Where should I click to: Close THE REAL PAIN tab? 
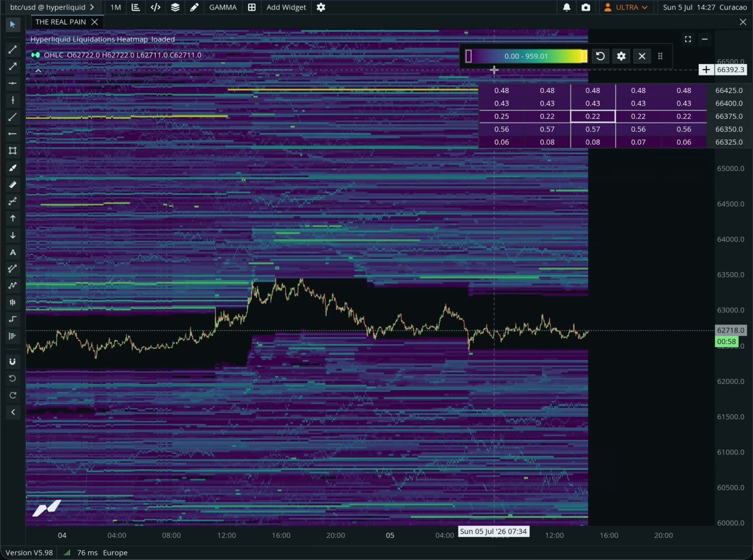pos(94,21)
